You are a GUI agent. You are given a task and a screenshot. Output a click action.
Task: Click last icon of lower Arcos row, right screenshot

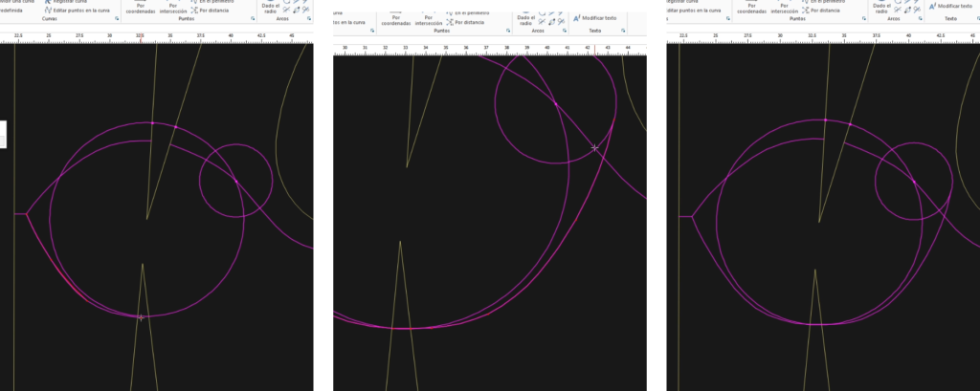point(917,10)
